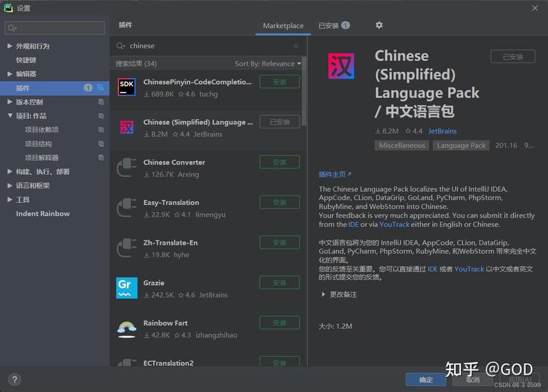Click the plugin results list scrollbar
548x392 pixels.
click(x=304, y=92)
